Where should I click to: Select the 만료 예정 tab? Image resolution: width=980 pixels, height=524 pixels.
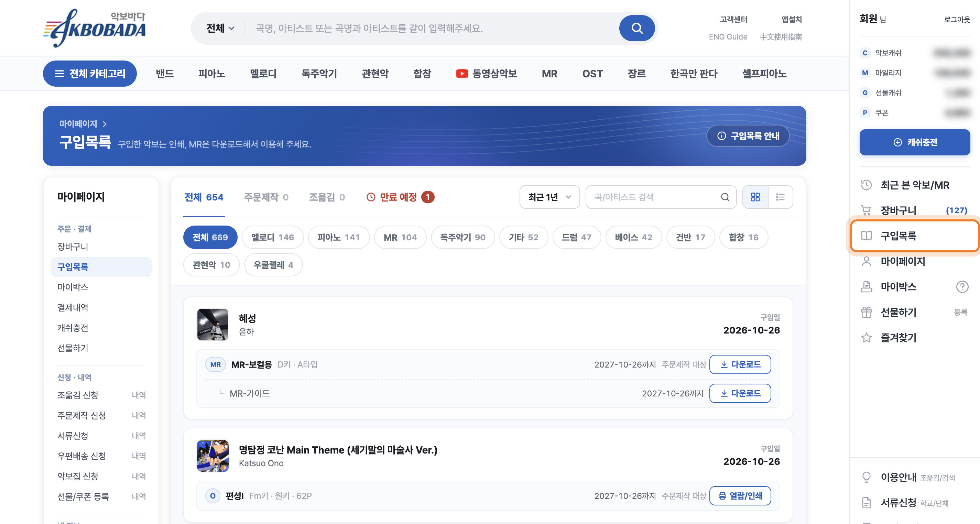(400, 197)
